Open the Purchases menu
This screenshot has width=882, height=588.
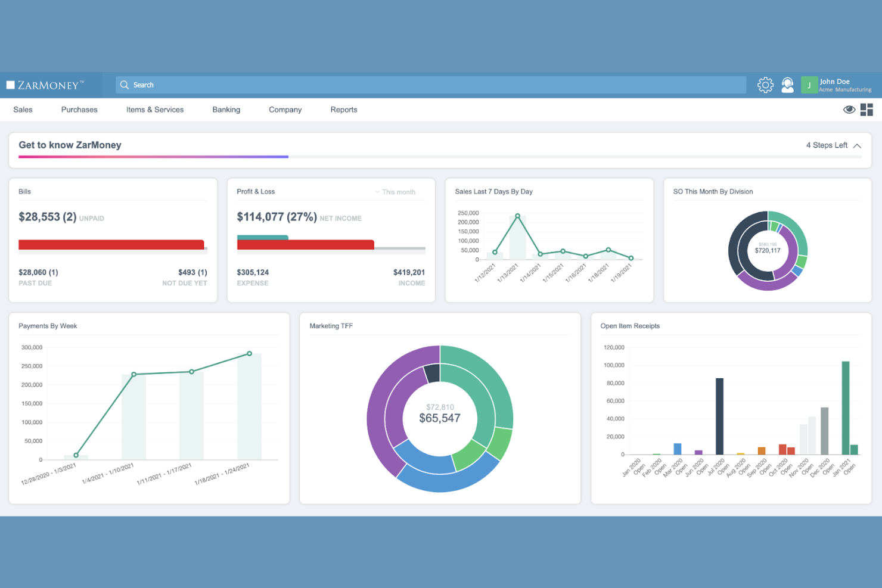[x=79, y=110]
